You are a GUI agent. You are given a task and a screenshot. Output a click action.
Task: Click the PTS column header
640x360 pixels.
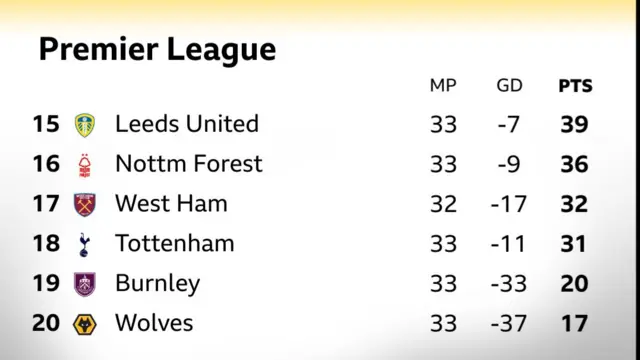coord(575,86)
